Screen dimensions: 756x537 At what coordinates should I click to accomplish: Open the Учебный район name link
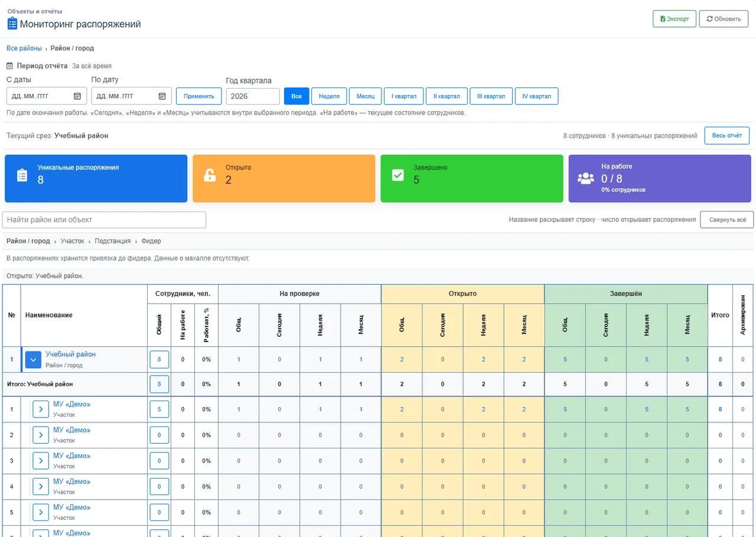(x=70, y=354)
